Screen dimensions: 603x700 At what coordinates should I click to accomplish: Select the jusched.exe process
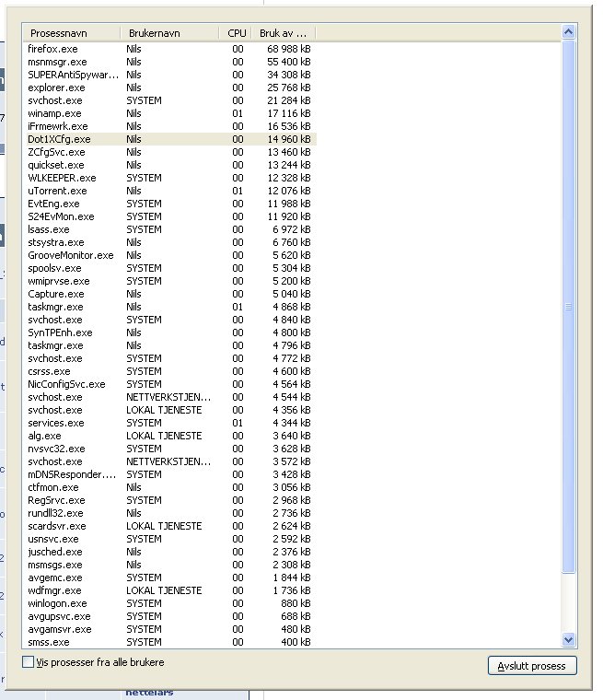(x=169, y=553)
